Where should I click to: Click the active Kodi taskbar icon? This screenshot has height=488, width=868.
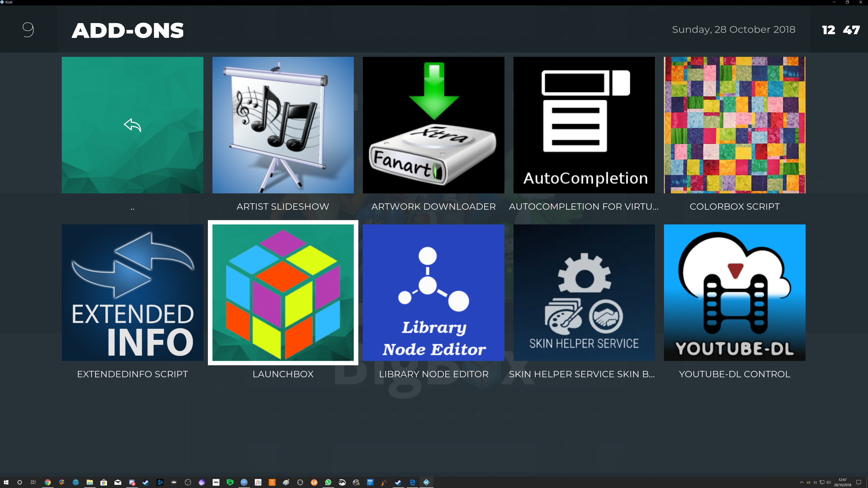point(426,482)
